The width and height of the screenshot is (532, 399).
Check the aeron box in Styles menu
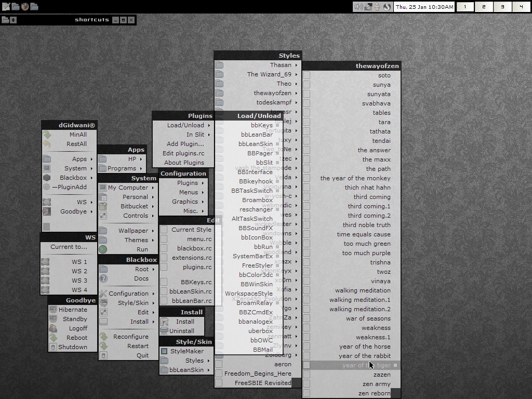(219, 364)
